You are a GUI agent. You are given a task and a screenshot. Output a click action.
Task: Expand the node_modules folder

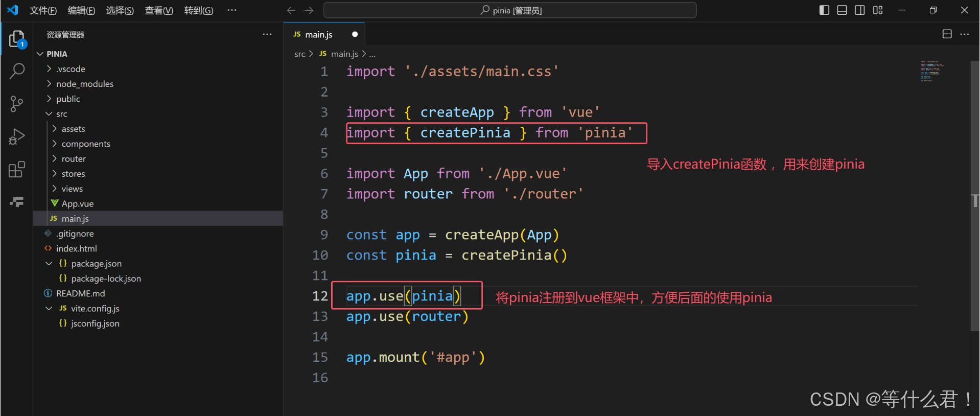point(49,83)
